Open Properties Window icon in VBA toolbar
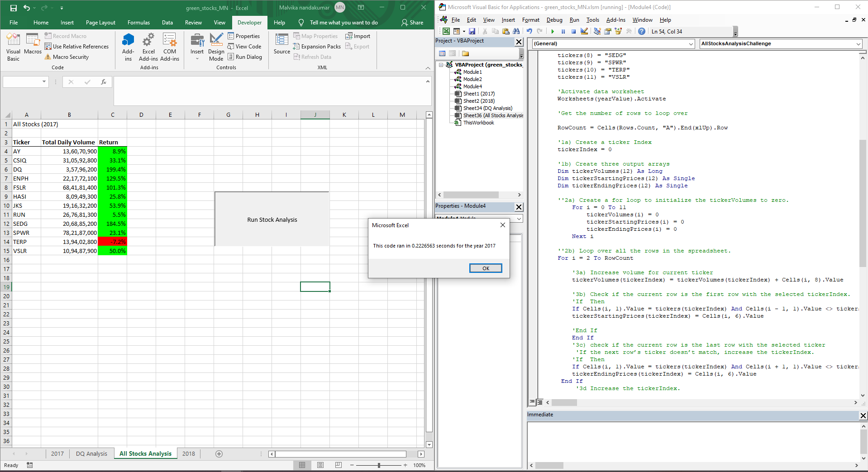The width and height of the screenshot is (868, 472). point(608,31)
